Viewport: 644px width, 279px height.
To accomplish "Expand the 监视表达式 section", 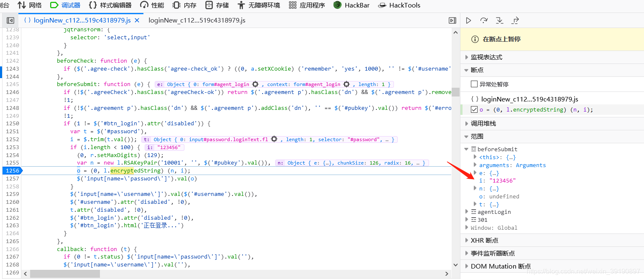I will tap(552, 57).
